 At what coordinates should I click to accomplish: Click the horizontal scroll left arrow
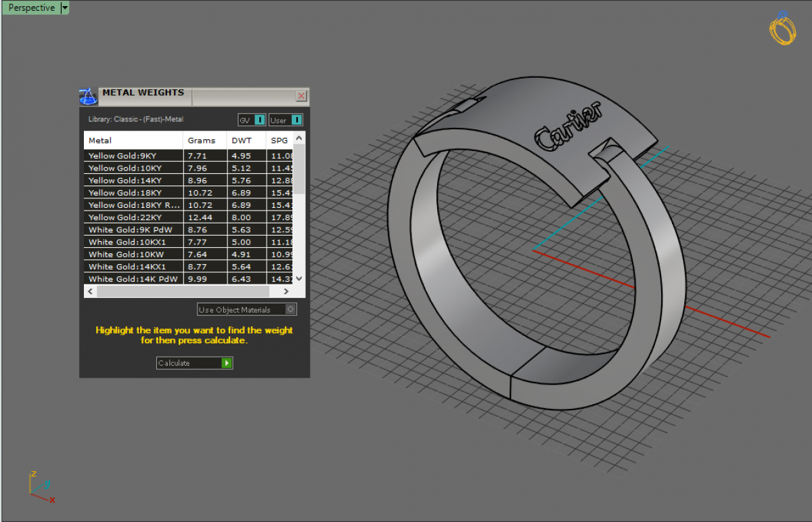pos(91,291)
